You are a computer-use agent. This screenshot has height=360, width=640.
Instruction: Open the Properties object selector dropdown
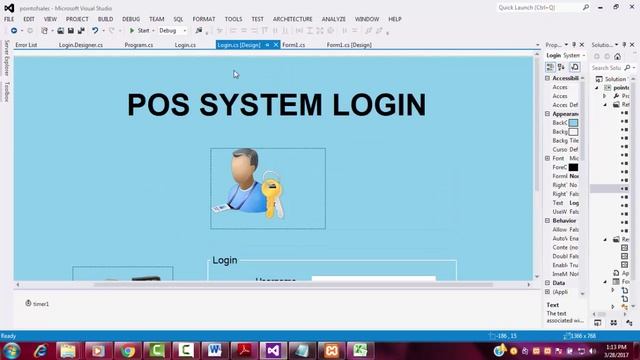(x=584, y=56)
